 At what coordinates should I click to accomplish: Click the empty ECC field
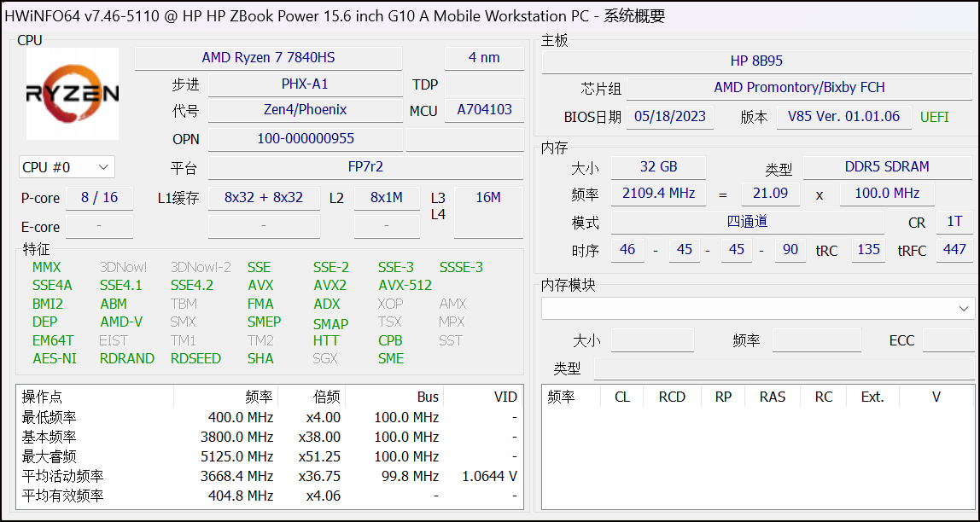click(x=948, y=340)
